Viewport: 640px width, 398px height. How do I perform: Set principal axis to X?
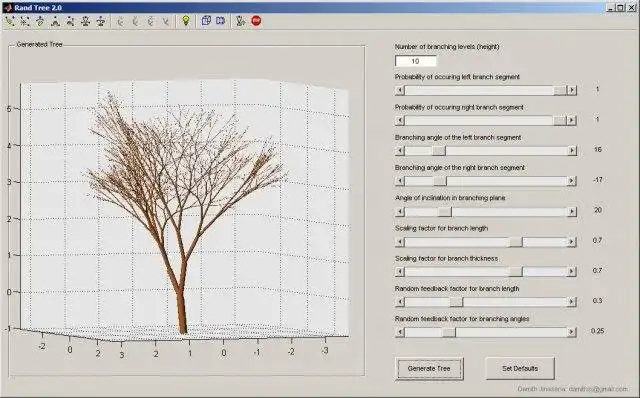[x=120, y=21]
